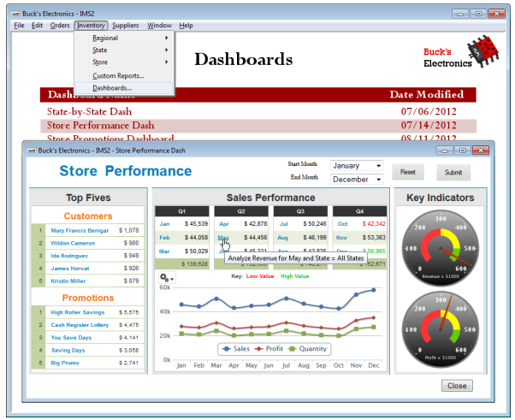Click the Nov month link

point(341,238)
